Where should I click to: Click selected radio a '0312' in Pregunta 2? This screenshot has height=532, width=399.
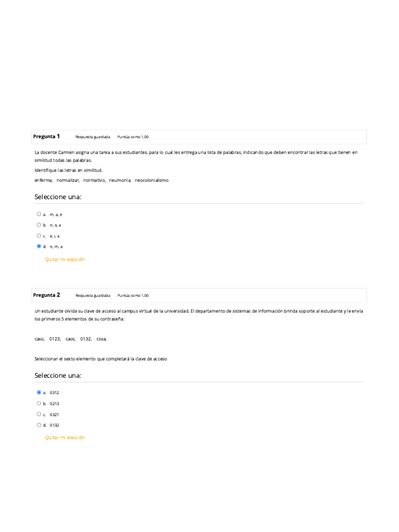click(39, 393)
